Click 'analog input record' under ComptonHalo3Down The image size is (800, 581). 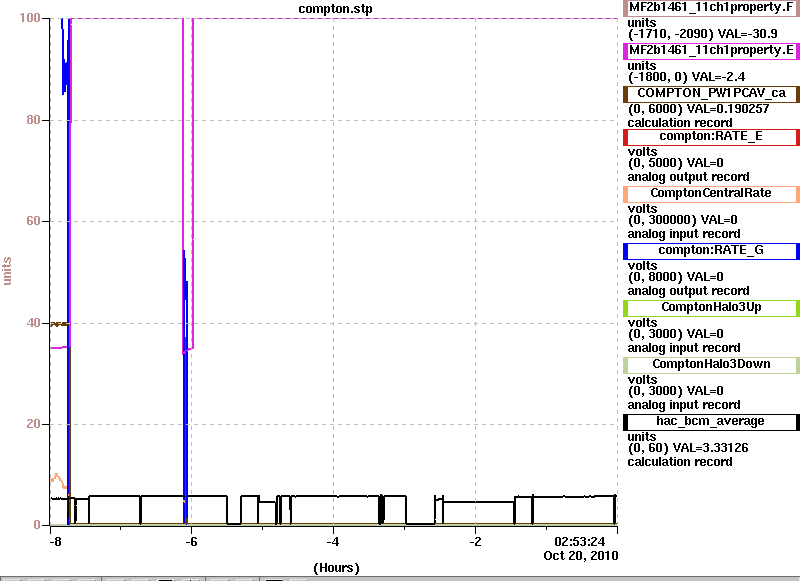(684, 405)
